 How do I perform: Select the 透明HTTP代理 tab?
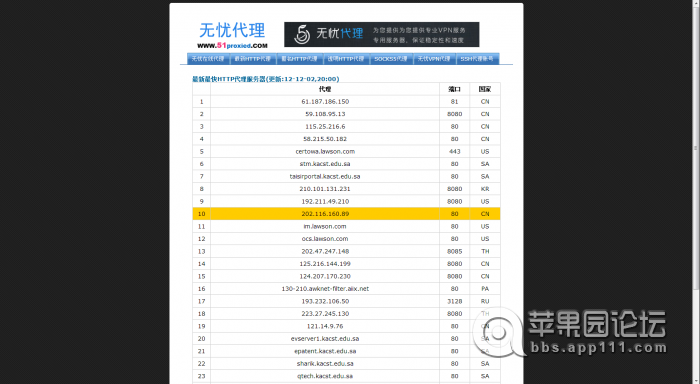coord(346,59)
